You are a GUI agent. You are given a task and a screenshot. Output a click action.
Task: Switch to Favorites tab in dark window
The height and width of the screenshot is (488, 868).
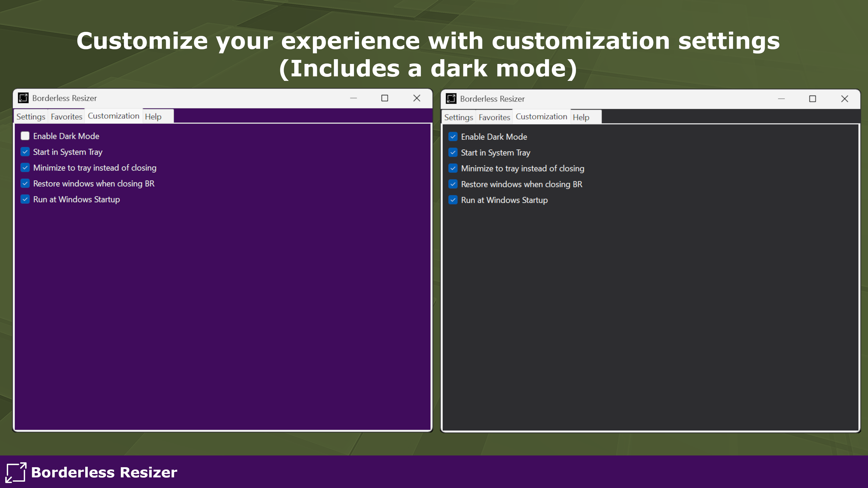click(x=494, y=117)
